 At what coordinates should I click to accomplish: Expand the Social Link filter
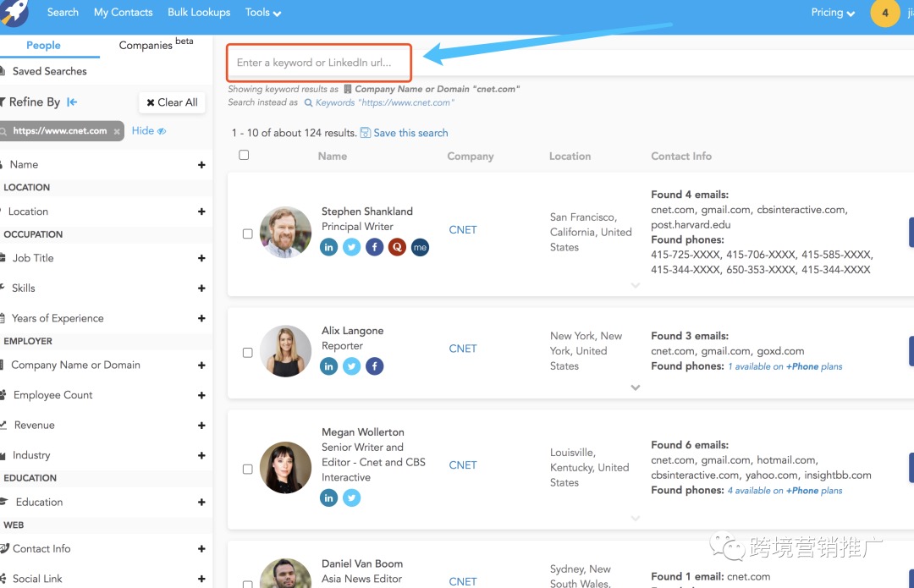click(201, 579)
